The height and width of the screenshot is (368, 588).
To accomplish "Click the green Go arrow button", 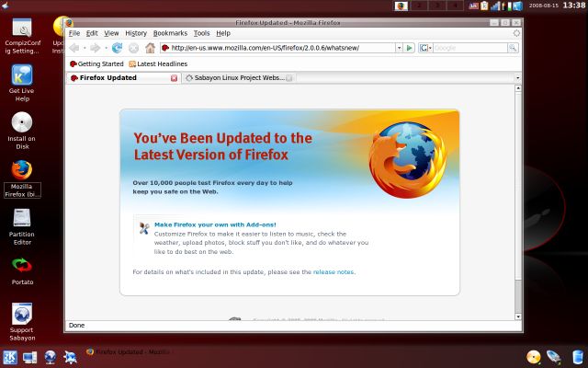I will 410,48.
